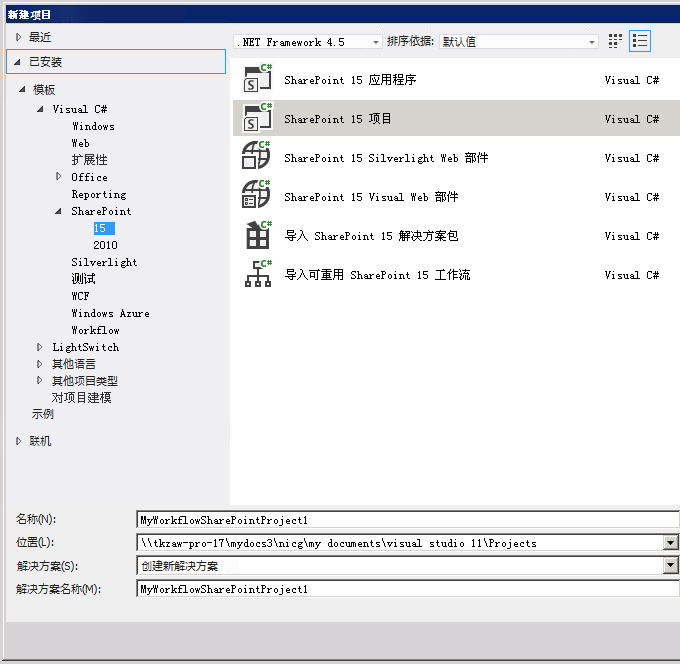Select SharePoint 15 Silverlight Web 部件 name
680x664 pixels.
(x=386, y=158)
